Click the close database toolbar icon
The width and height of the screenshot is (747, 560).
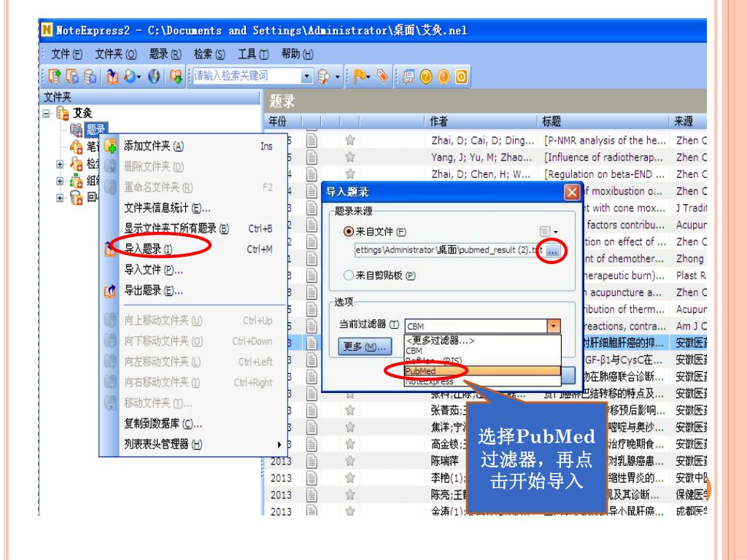pos(90,76)
